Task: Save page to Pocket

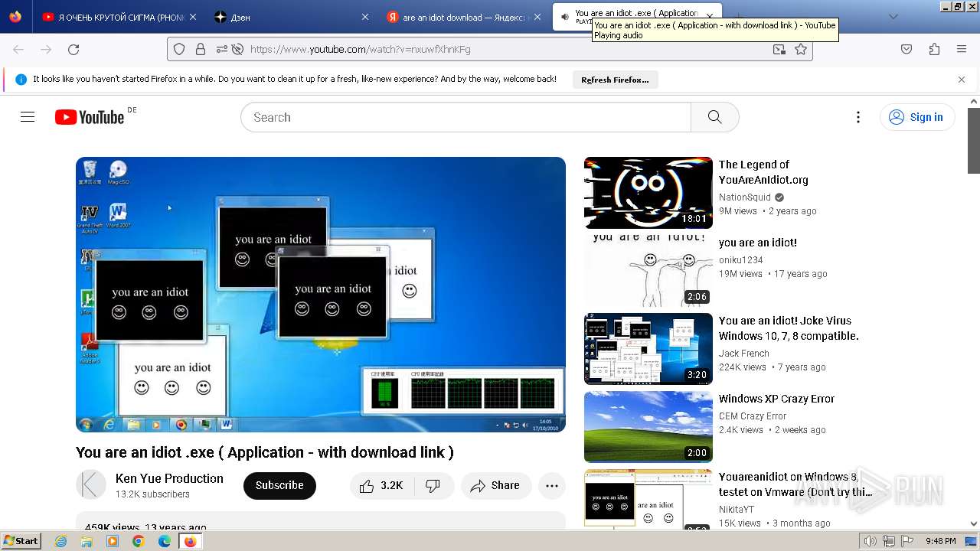Action: click(x=906, y=49)
